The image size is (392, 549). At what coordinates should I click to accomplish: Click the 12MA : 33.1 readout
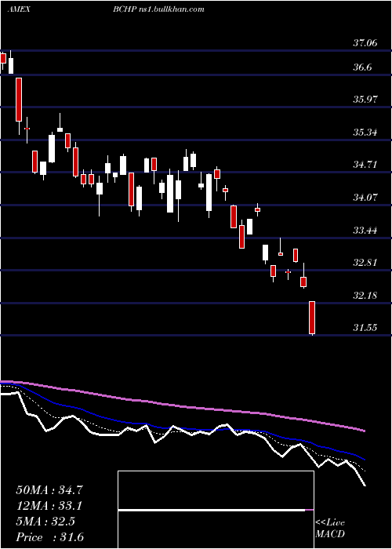pos(49,506)
